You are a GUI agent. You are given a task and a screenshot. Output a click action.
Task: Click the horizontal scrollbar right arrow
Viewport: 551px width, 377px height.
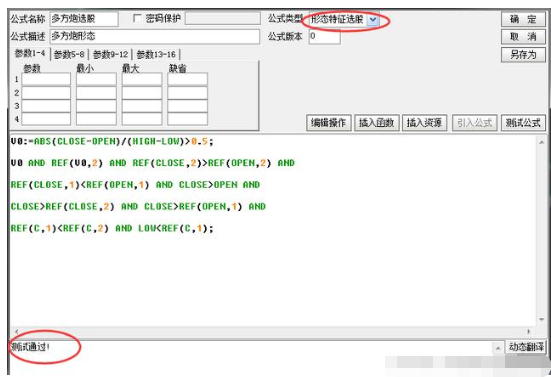(529, 331)
